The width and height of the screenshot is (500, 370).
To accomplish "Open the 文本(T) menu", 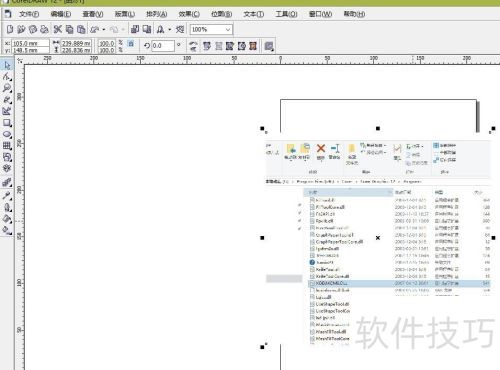I will pyautogui.click(x=254, y=14).
